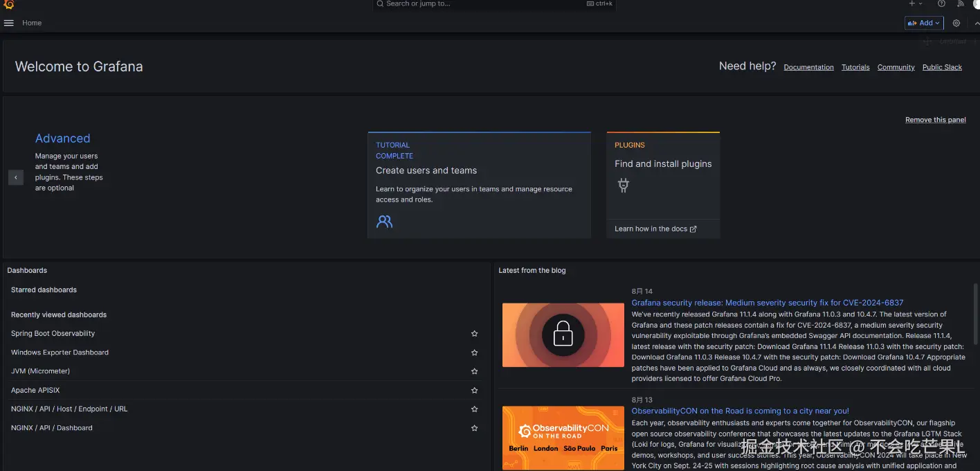This screenshot has height=471, width=980.
Task: Open Spring Boot Observability dashboard
Action: coord(53,334)
